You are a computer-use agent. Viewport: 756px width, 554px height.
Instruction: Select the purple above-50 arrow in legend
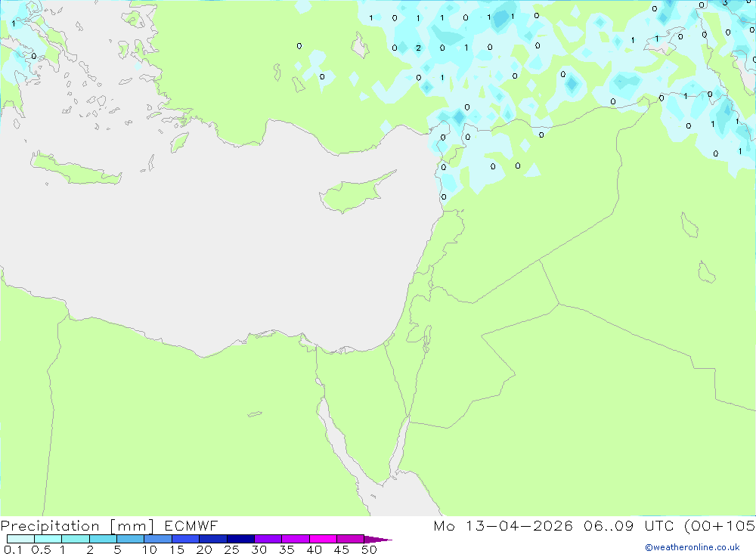pyautogui.click(x=378, y=539)
